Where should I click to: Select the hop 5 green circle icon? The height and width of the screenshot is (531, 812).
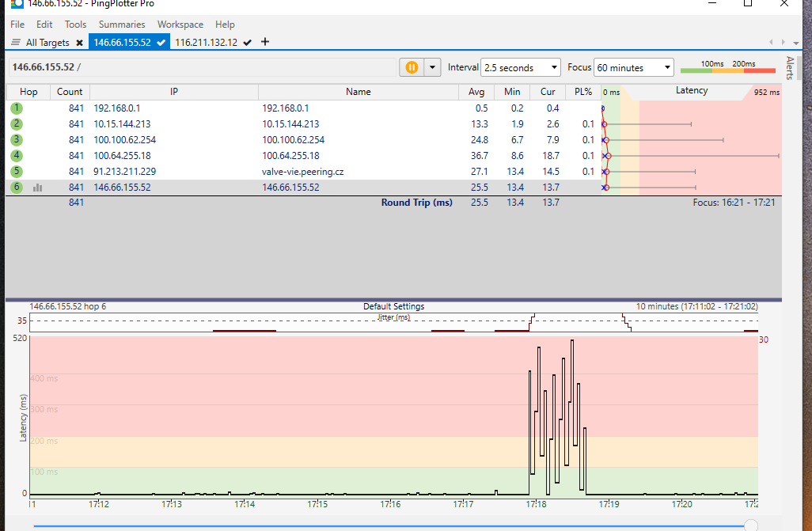tap(17, 172)
